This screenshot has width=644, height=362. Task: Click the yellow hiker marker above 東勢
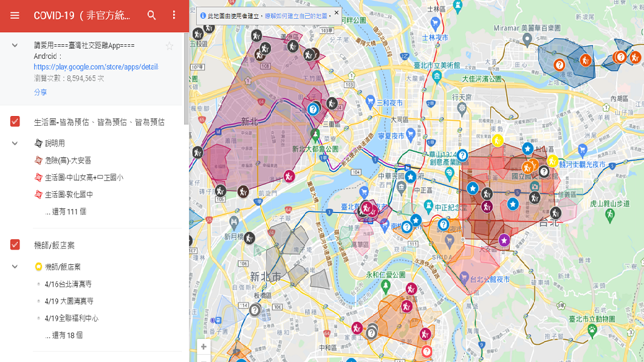498,140
